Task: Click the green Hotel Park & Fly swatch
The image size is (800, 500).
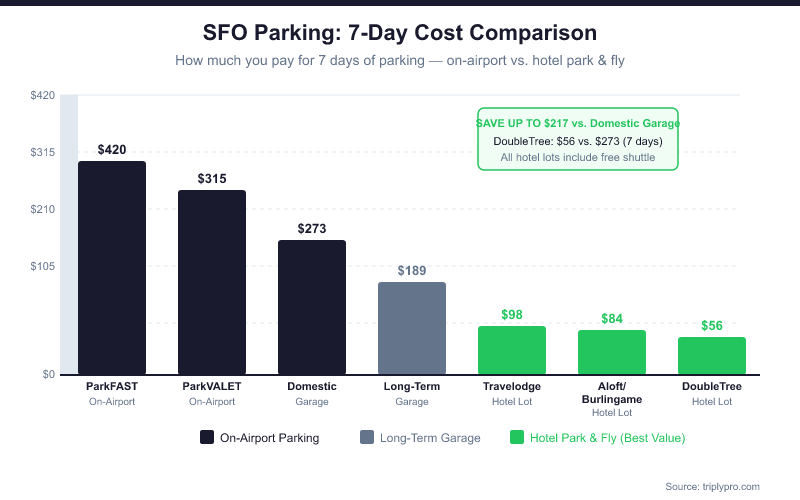Action: point(517,437)
